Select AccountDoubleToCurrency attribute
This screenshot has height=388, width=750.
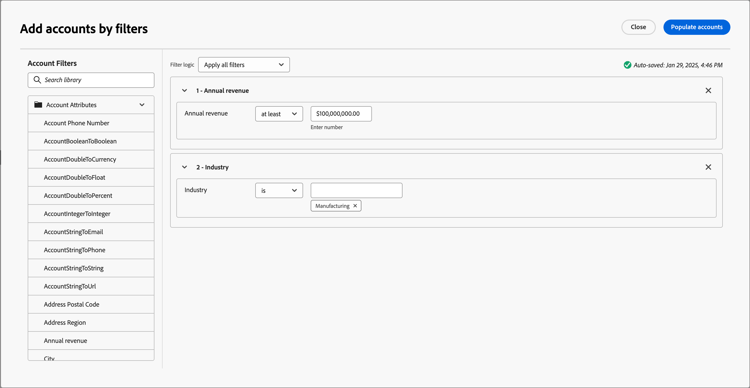pos(91,159)
